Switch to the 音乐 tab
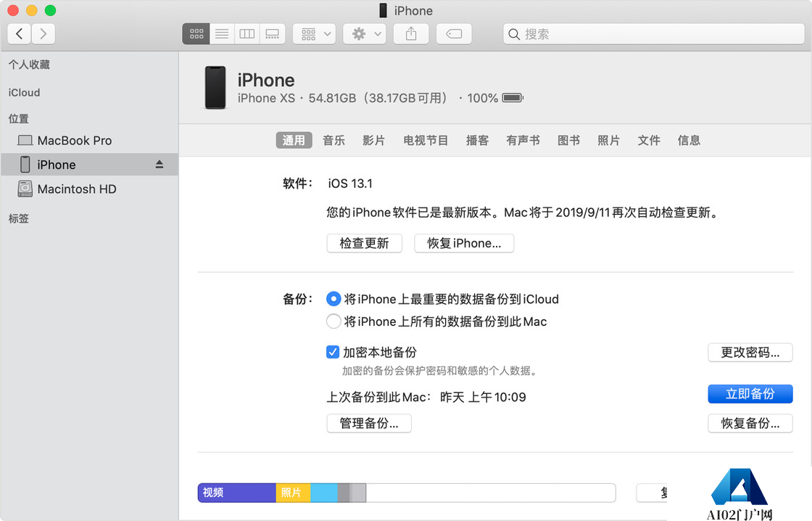This screenshot has height=521, width=812. coord(334,141)
